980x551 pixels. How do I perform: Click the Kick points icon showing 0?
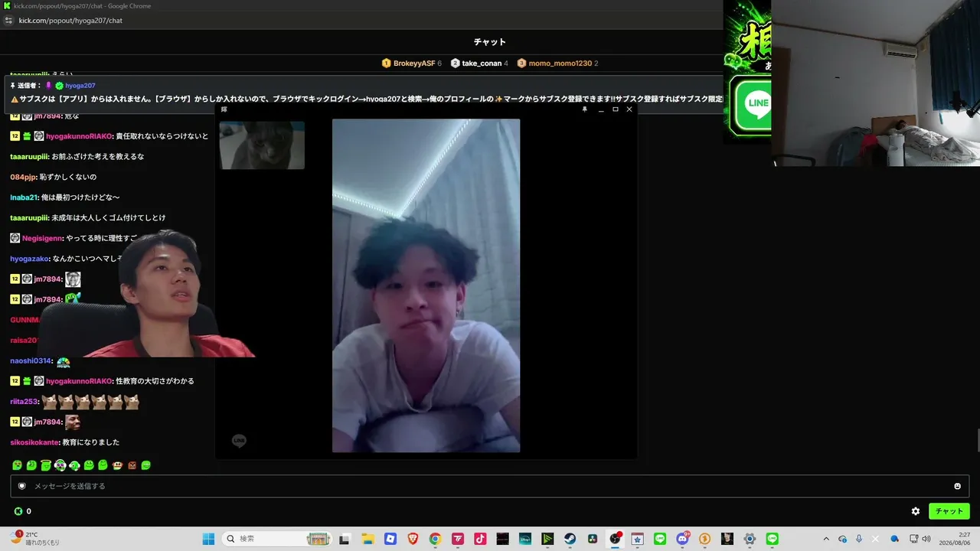click(x=18, y=511)
